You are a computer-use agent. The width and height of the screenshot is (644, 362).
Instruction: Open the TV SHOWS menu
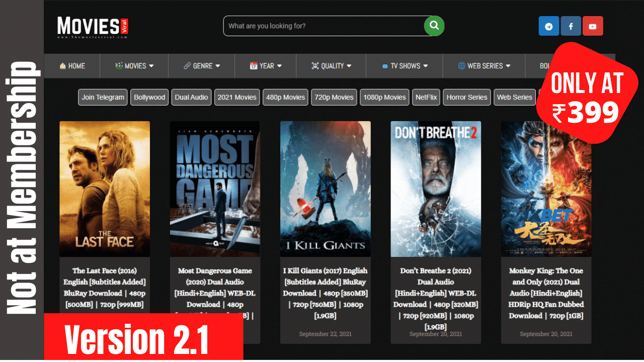[405, 66]
